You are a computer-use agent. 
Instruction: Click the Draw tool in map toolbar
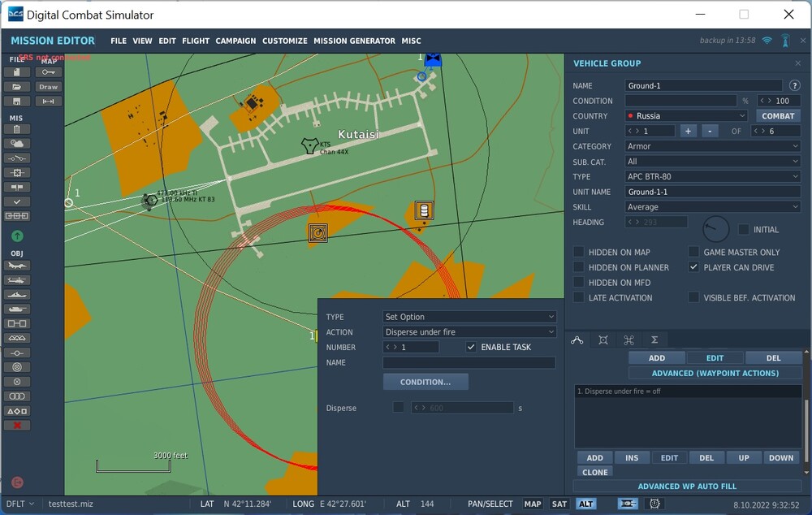[x=49, y=87]
